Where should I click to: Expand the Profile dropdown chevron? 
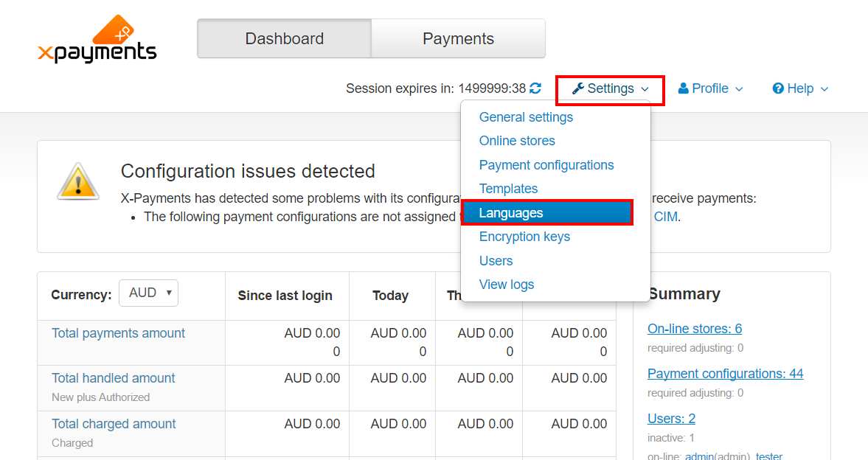click(739, 89)
